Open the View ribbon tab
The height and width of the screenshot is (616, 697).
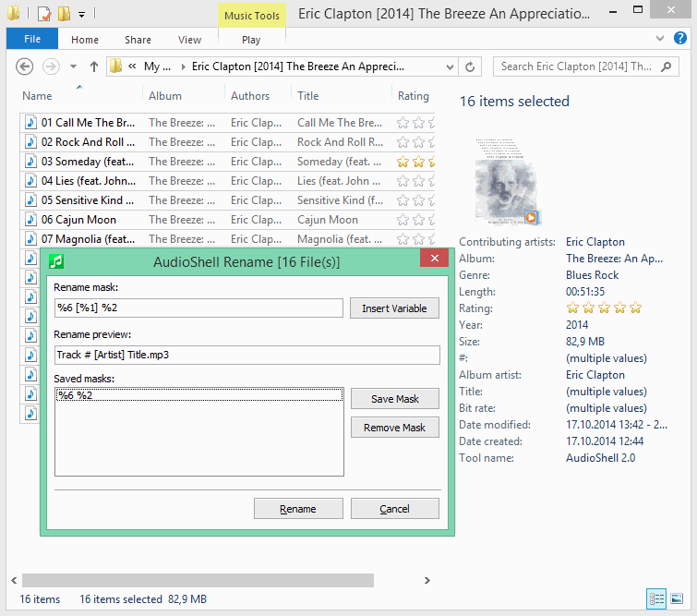pos(190,40)
